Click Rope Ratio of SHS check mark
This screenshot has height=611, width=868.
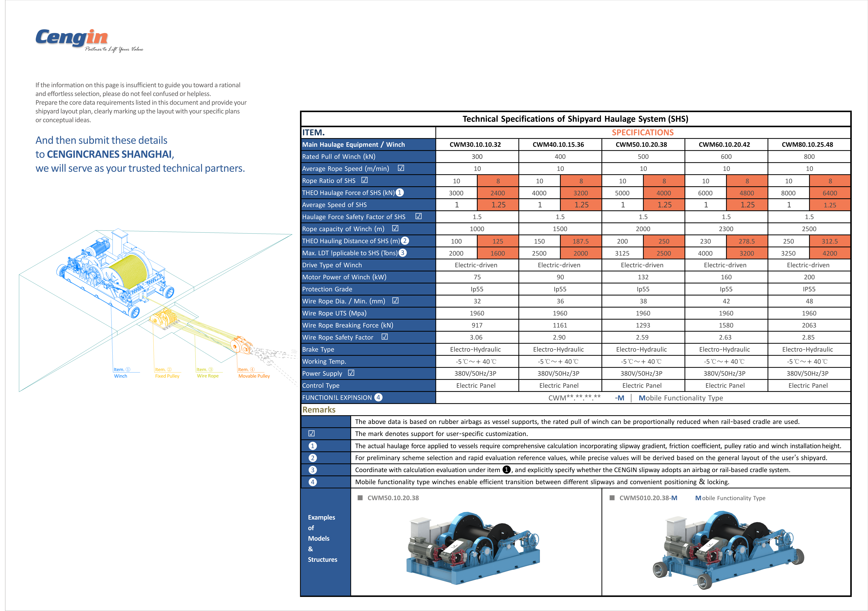point(364,180)
